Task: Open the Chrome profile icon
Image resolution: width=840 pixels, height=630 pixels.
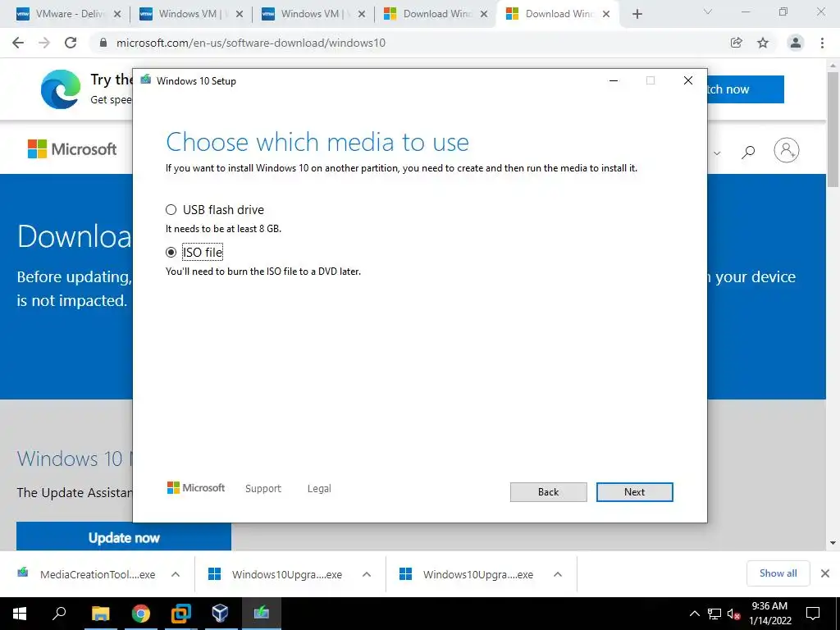Action: tap(796, 43)
